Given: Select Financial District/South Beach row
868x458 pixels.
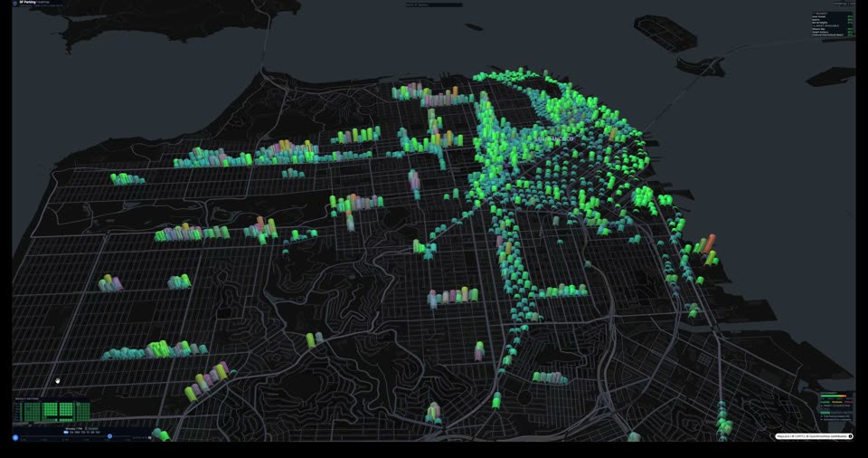Looking at the screenshot, I should [833, 35].
